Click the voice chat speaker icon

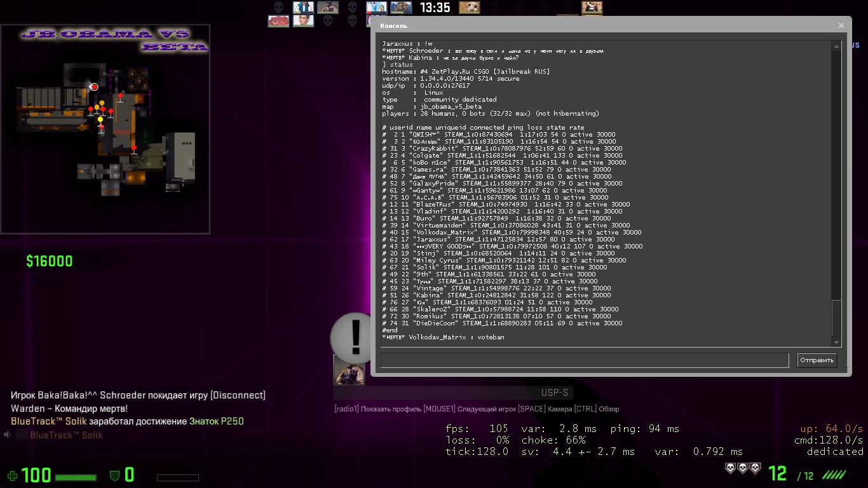(7, 435)
